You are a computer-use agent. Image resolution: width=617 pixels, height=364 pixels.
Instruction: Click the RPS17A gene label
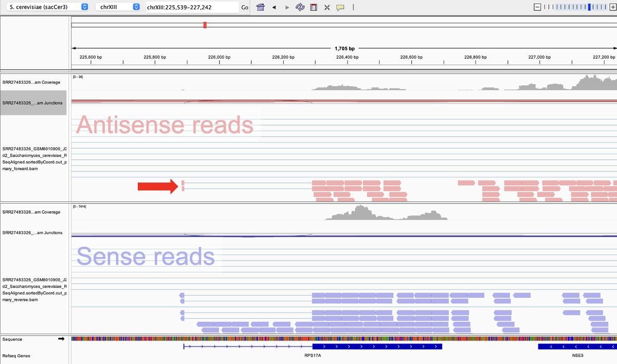(x=313, y=355)
